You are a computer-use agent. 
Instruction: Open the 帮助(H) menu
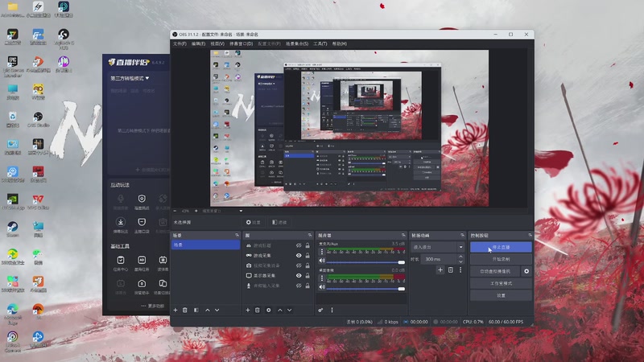coord(339,43)
